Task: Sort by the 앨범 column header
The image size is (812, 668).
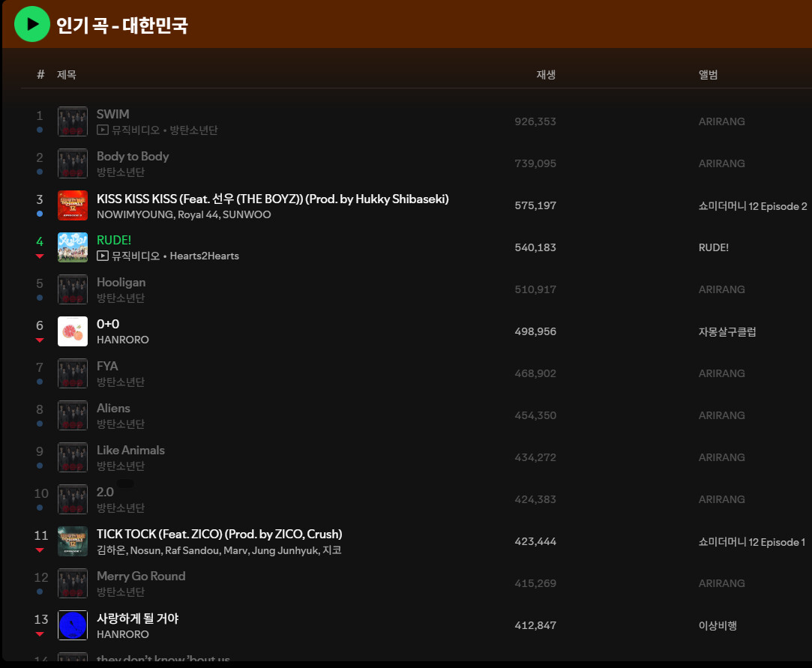Action: [708, 74]
